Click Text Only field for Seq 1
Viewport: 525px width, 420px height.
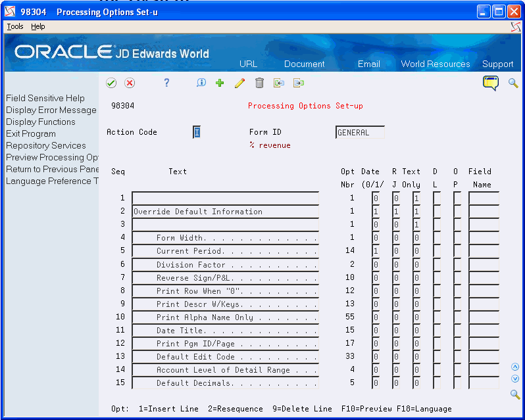[416, 198]
